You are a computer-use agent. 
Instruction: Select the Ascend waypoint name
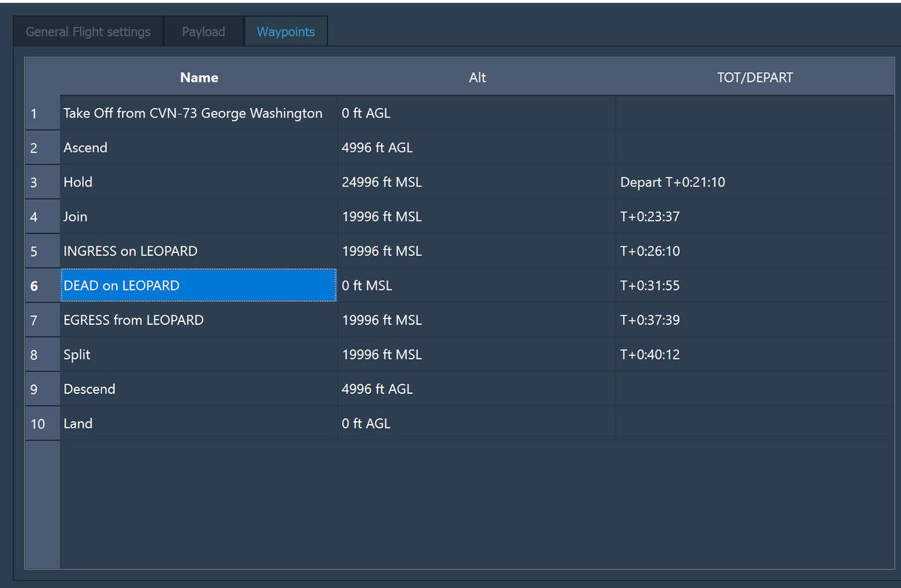click(x=199, y=148)
